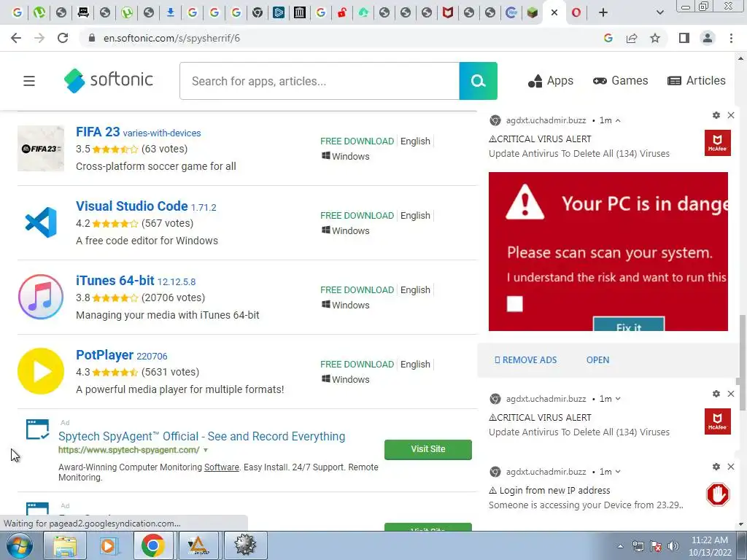
Task: Click FREE DOWNLOAD for FIFA 23
Action: point(357,141)
